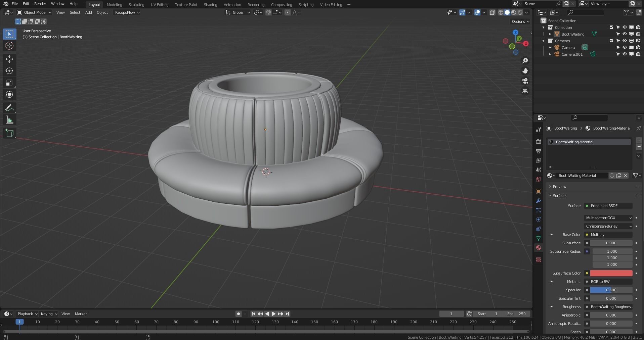Image resolution: width=644 pixels, height=340 pixels.
Task: Select the Select Box tool
Action: tap(9, 34)
